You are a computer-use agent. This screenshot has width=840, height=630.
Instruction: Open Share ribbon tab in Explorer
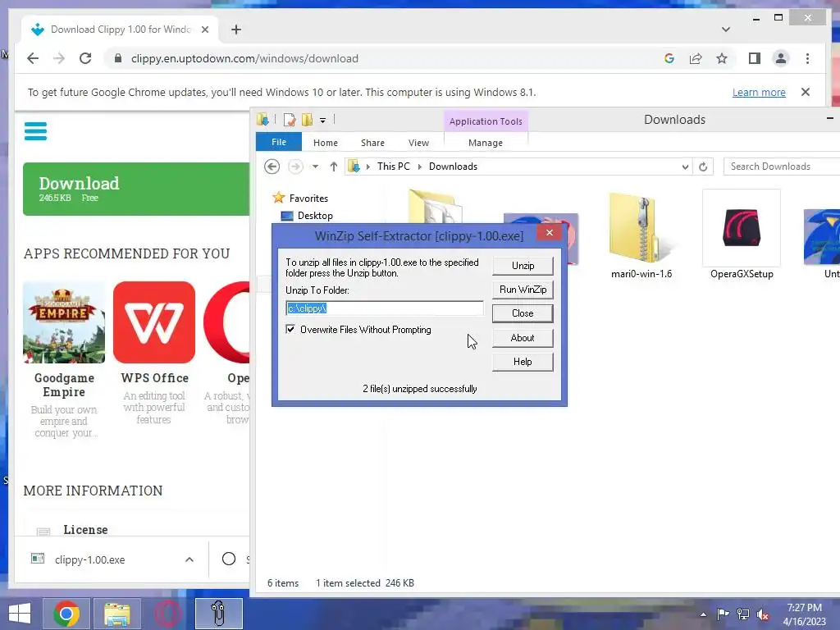point(372,143)
